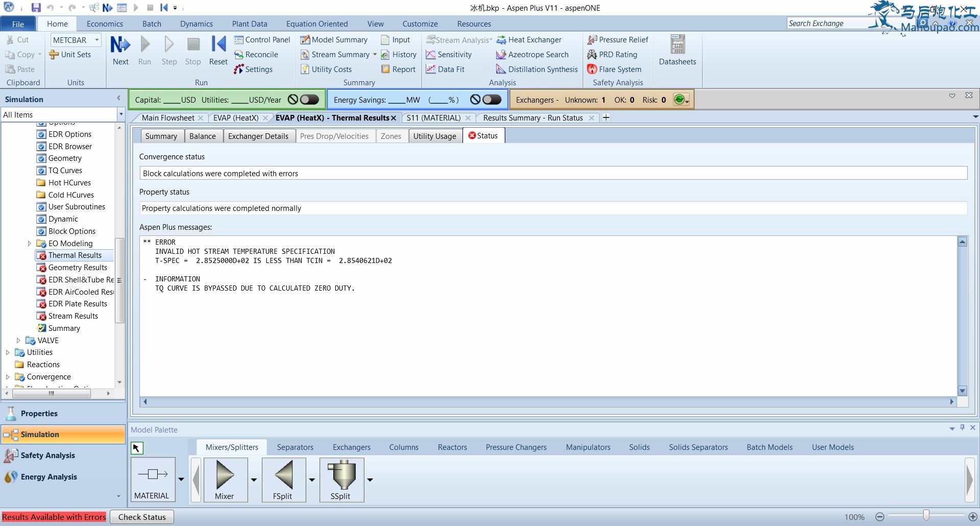Launch Azeotrope Search

tap(532, 55)
